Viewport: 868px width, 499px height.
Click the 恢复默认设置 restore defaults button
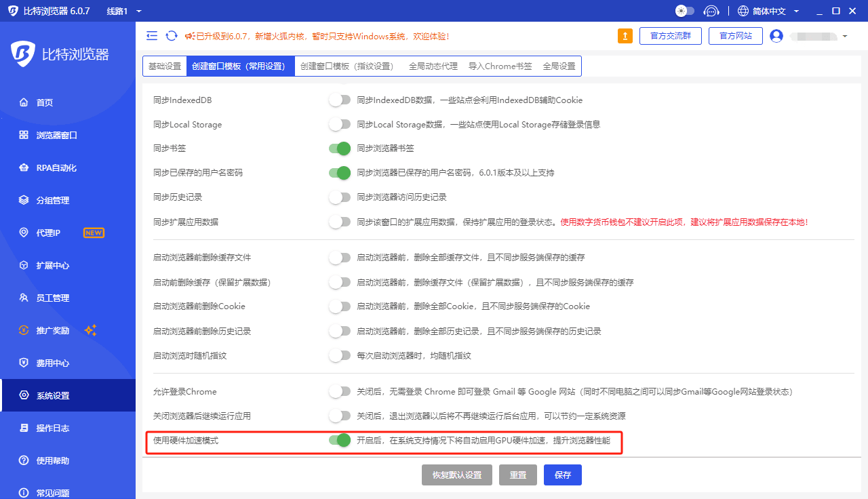457,475
